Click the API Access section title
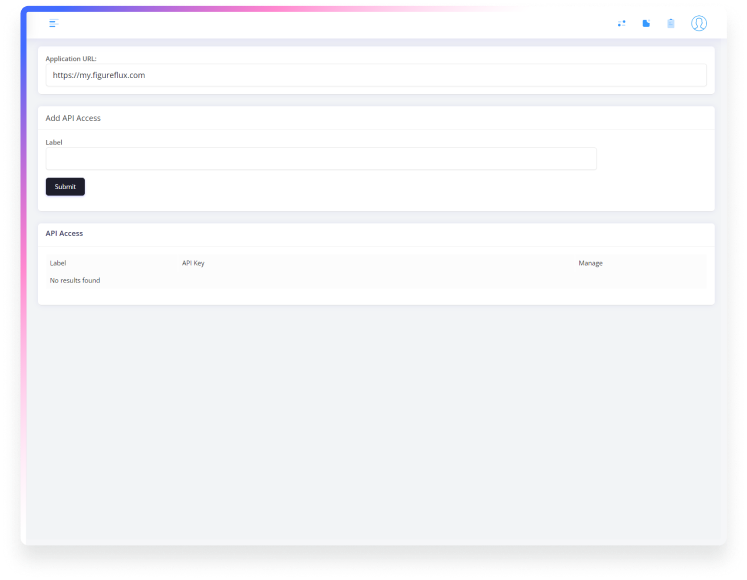Viewport: 747px width, 580px height. coord(64,233)
